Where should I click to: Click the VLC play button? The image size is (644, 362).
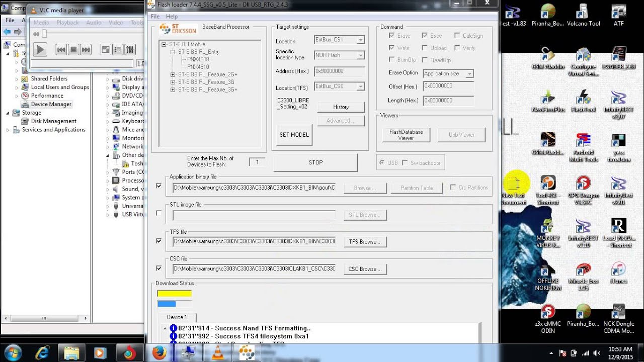pos(40,49)
